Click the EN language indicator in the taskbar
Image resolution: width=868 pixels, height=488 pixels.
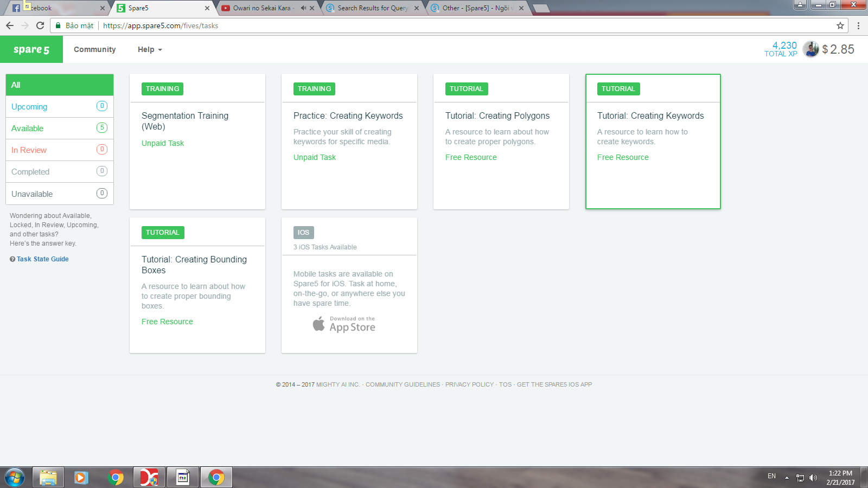pyautogui.click(x=771, y=476)
